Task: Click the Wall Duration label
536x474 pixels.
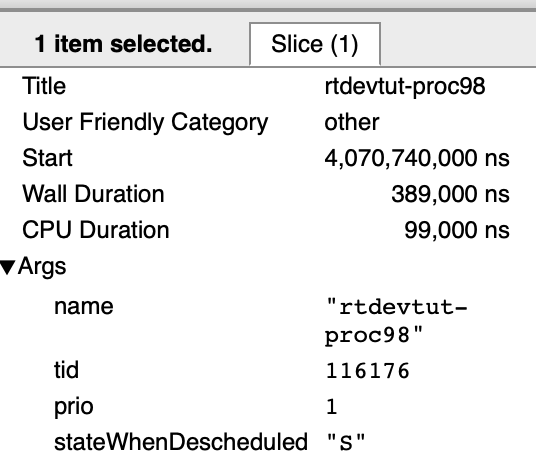Action: [93, 194]
